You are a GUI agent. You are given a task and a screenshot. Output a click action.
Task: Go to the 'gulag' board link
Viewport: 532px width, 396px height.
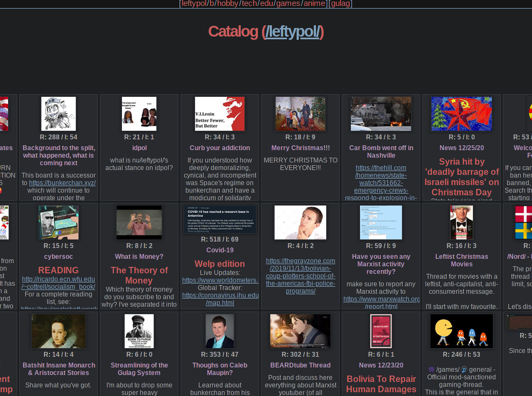pyautogui.click(x=341, y=4)
